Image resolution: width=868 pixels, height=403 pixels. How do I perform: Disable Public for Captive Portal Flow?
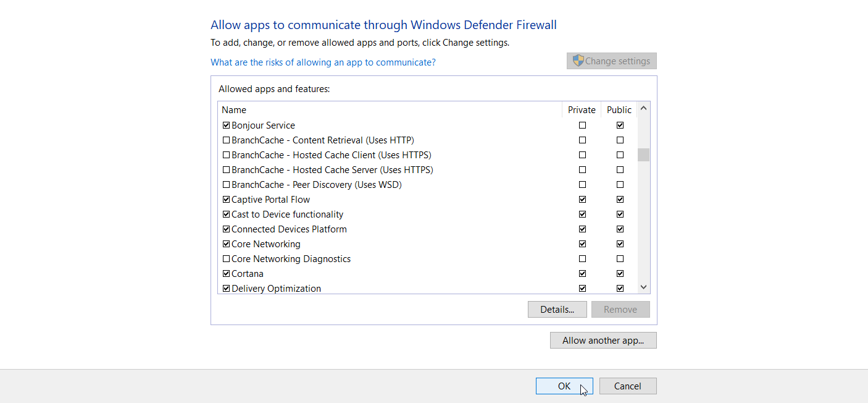(620, 200)
